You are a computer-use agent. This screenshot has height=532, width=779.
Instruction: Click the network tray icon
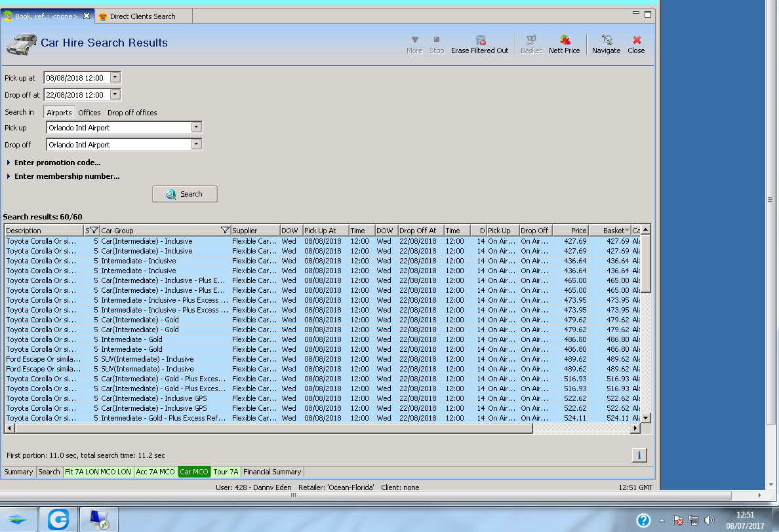[x=694, y=520]
